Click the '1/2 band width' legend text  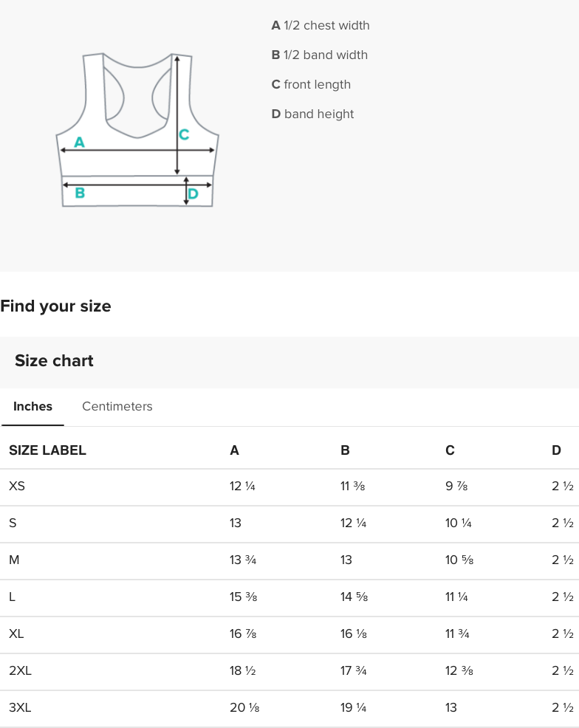pyautogui.click(x=319, y=55)
